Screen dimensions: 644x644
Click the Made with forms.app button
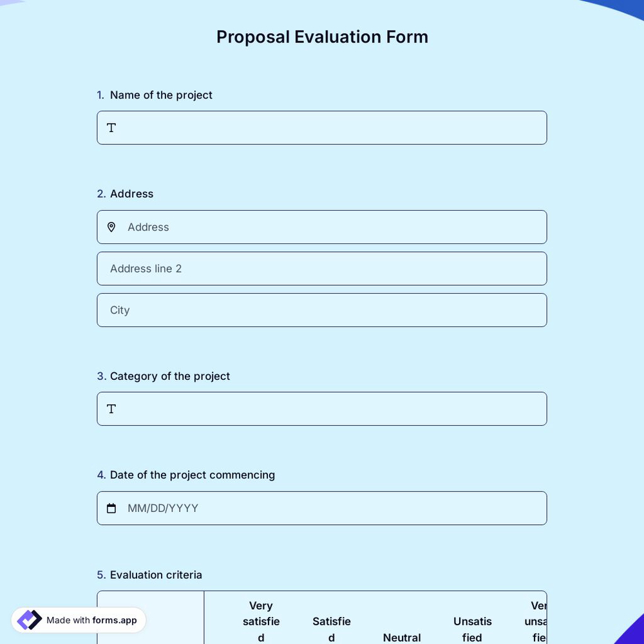click(79, 620)
